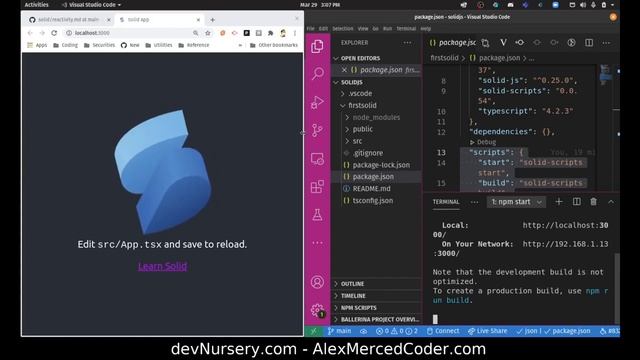Click the V icon in editor toolbar

coord(503,42)
